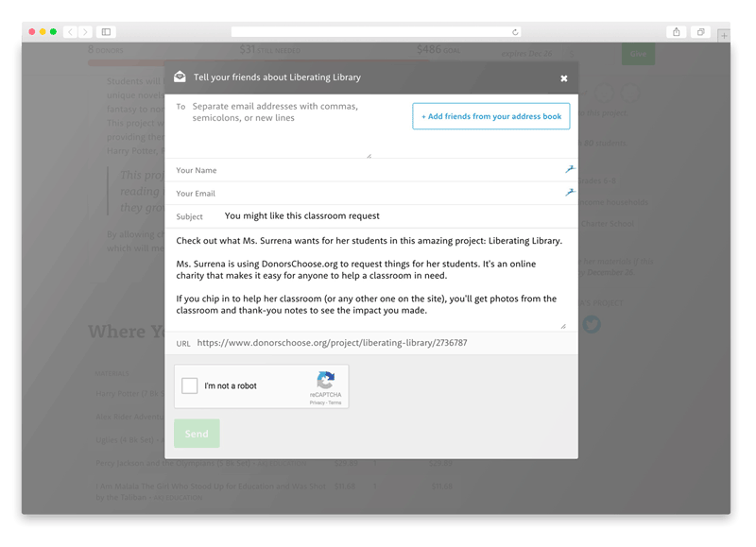The width and height of the screenshot is (756, 547).
Task: Click the Twitter share icon behind the dialog
Action: pos(592,324)
